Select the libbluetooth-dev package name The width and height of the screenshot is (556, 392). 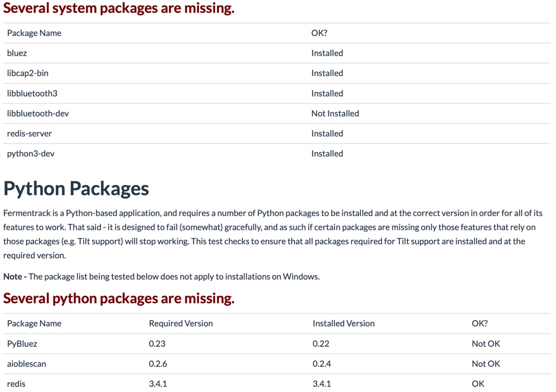[38, 114]
